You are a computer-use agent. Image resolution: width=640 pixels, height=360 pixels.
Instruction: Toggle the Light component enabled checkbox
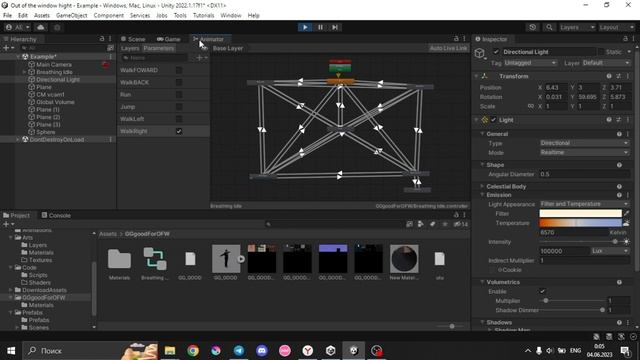tap(493, 120)
